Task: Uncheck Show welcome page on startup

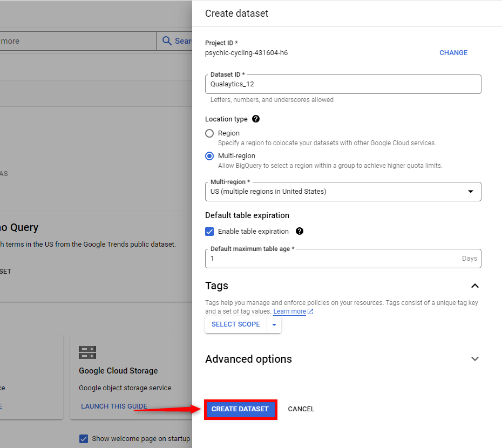Action: pos(84,438)
